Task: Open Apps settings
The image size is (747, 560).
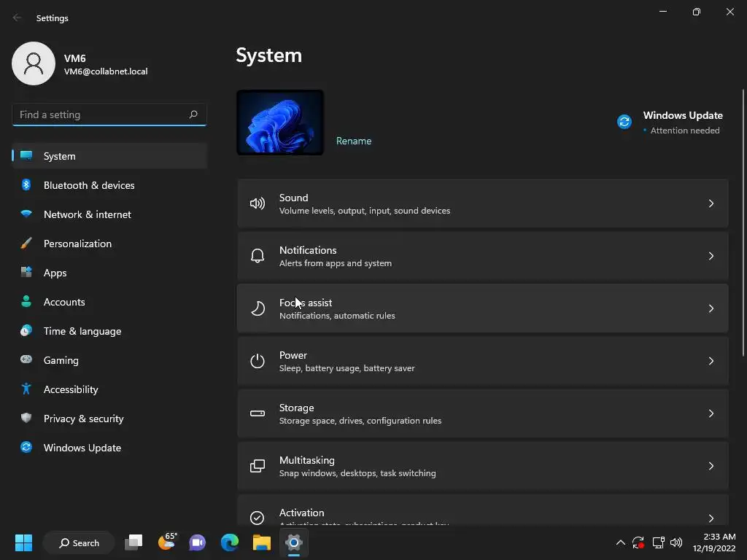Action: (109, 273)
